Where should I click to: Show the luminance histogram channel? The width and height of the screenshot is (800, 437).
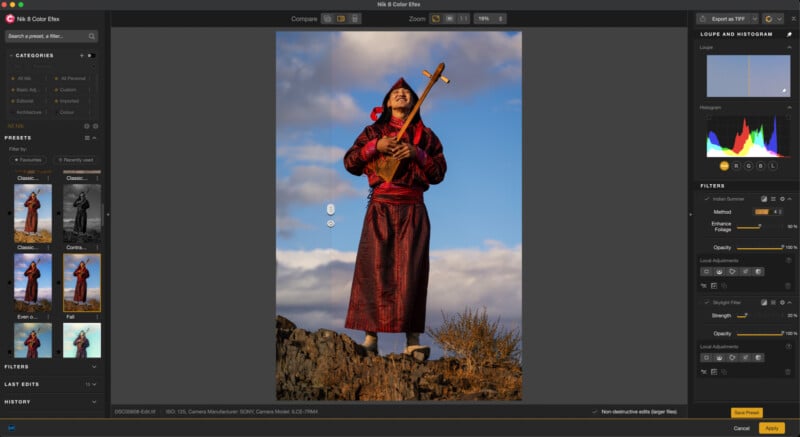coord(773,166)
